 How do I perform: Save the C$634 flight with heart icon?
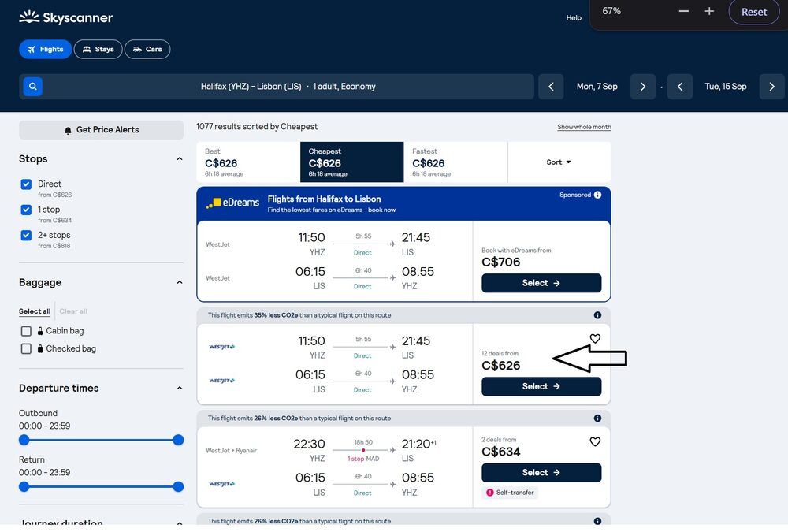(595, 441)
